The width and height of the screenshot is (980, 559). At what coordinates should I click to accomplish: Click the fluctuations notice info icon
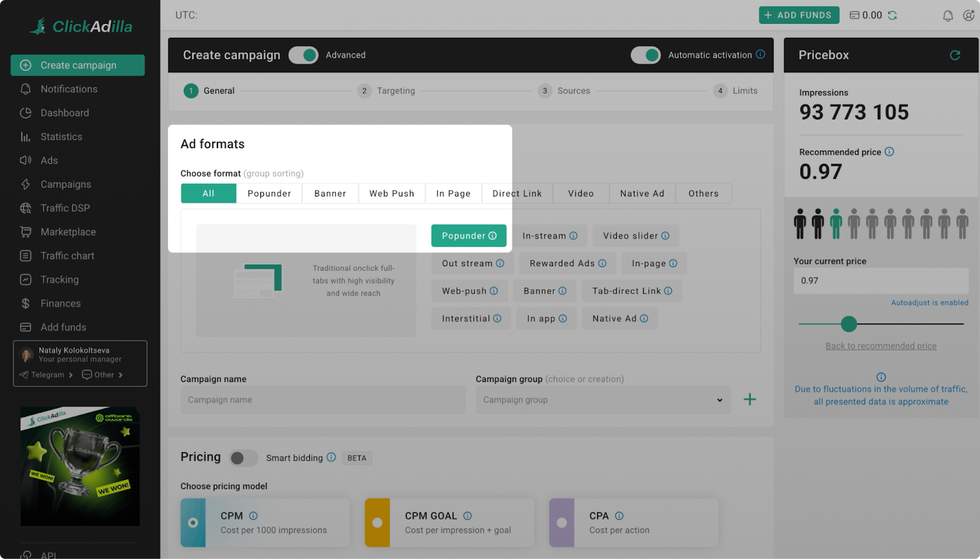(x=881, y=377)
